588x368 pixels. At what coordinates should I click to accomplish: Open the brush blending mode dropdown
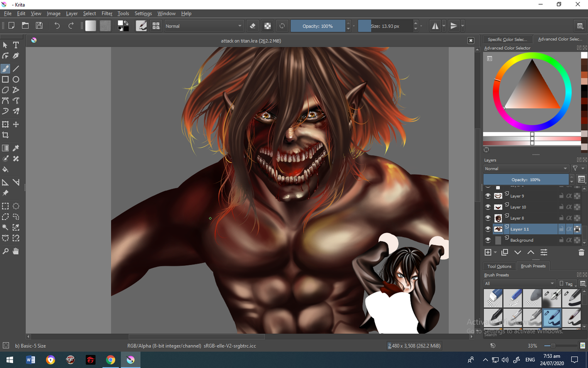coord(204,26)
